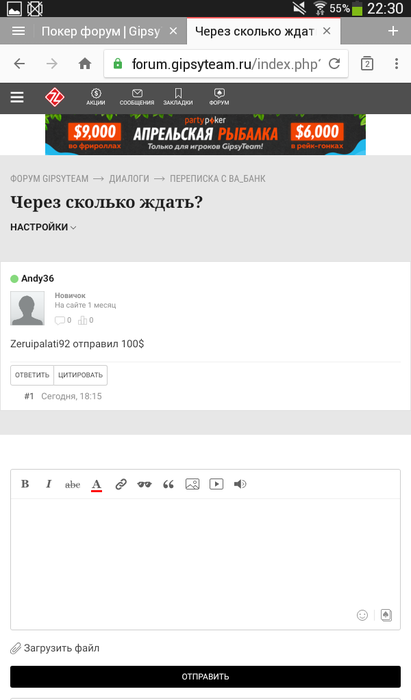Insert a video in editor
The height and width of the screenshot is (700, 411).
tap(216, 484)
